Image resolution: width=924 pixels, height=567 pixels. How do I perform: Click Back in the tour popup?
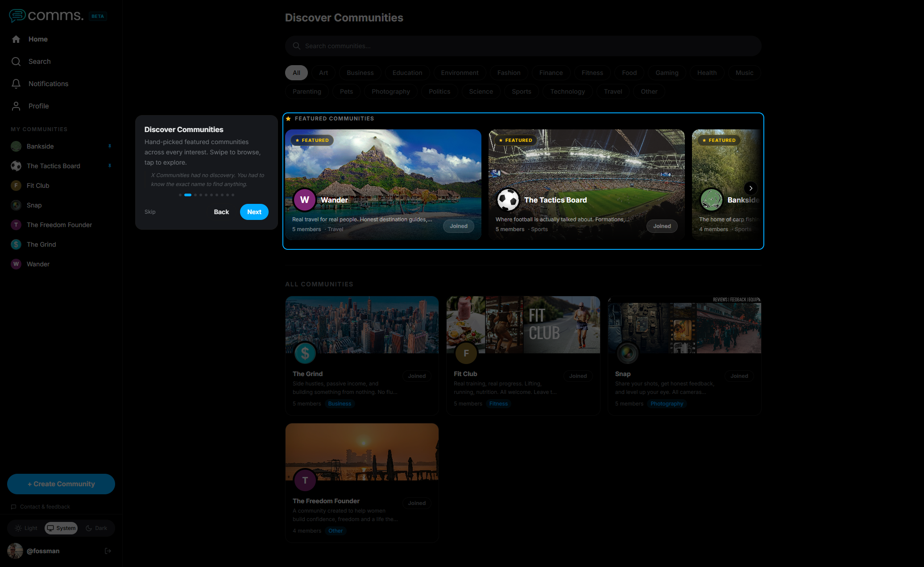coord(221,212)
